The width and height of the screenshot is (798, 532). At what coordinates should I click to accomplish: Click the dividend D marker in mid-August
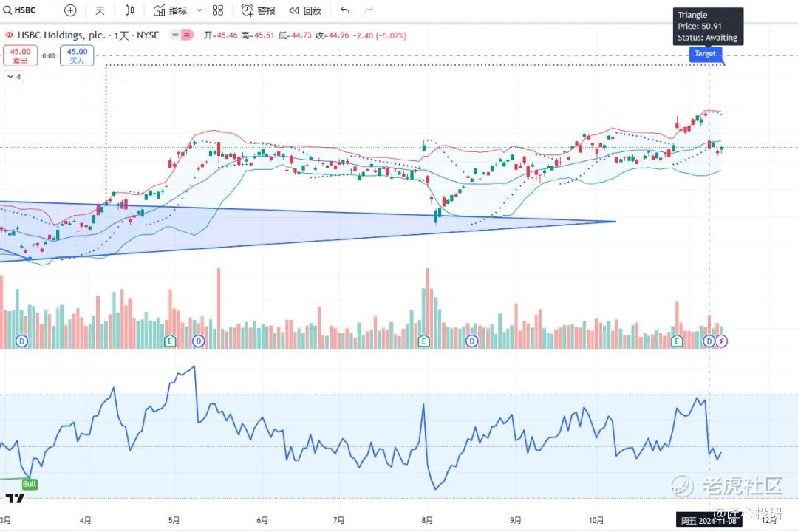[471, 341]
